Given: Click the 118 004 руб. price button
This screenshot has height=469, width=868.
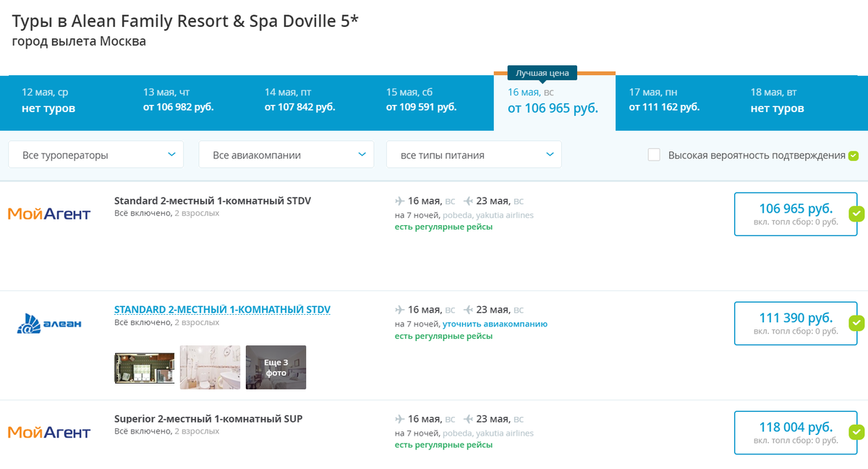Looking at the screenshot, I should click(x=796, y=433).
